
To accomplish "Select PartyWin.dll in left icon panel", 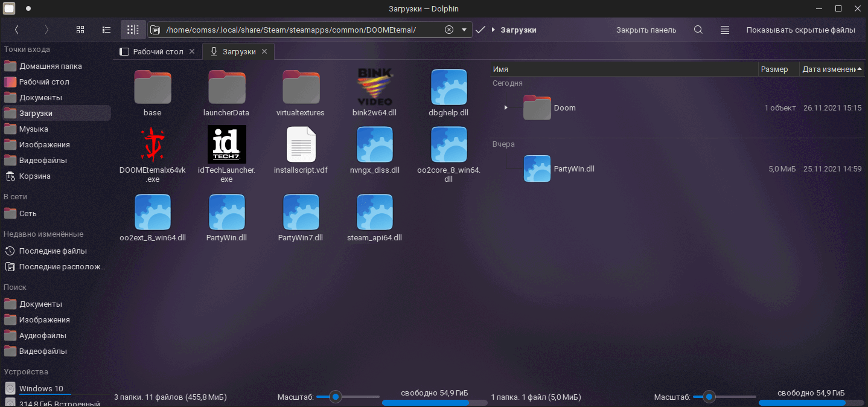I will click(226, 219).
